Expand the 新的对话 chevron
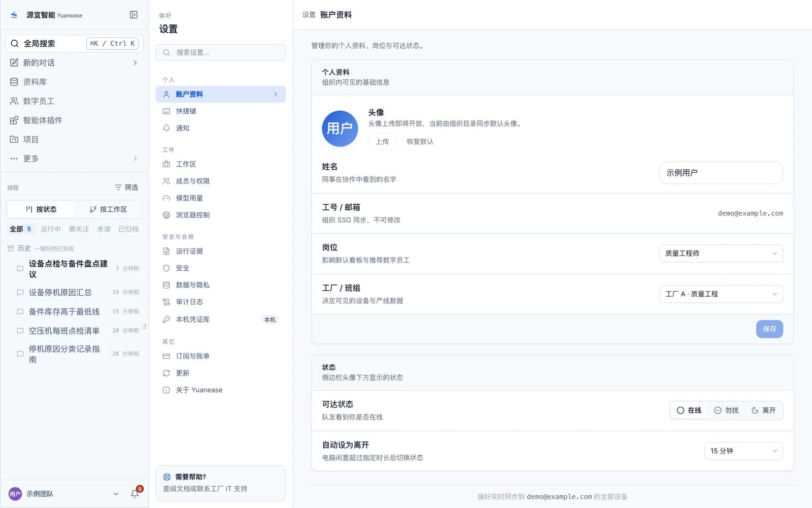Image resolution: width=812 pixels, height=508 pixels. pyautogui.click(x=135, y=63)
